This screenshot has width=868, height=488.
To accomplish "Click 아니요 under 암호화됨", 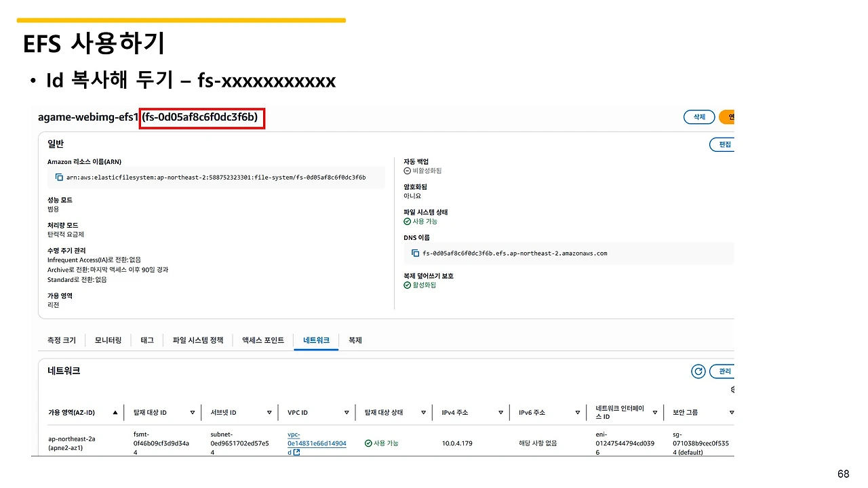I will 412,196.
